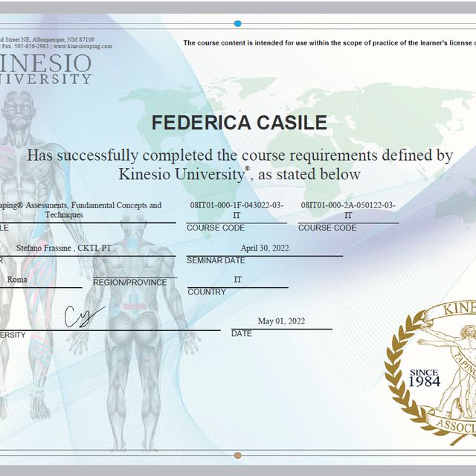Click the DATE label beneath May 01, 2022

click(x=242, y=333)
